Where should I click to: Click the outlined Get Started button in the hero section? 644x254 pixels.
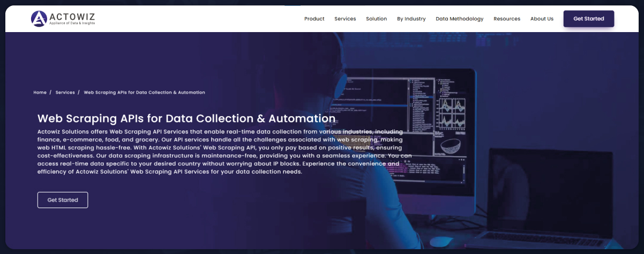63,200
